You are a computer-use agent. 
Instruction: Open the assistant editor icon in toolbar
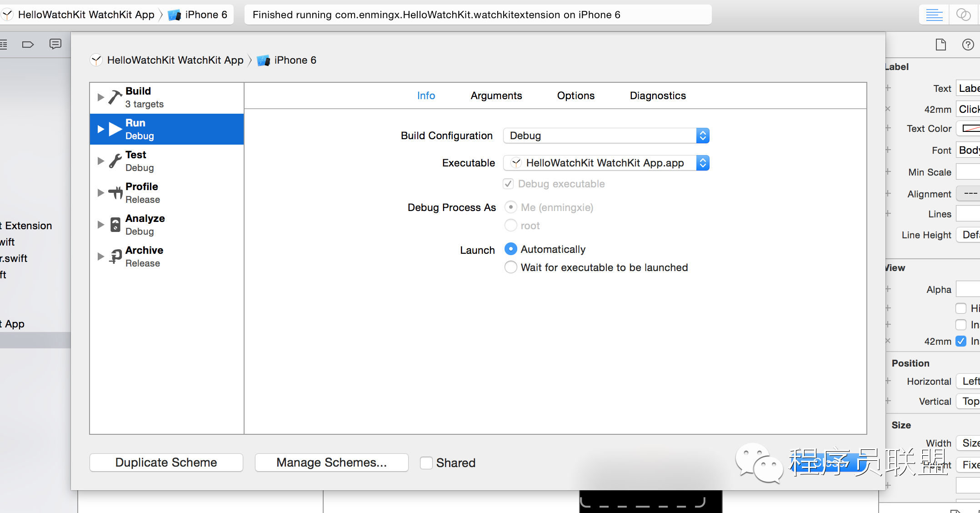pos(964,15)
